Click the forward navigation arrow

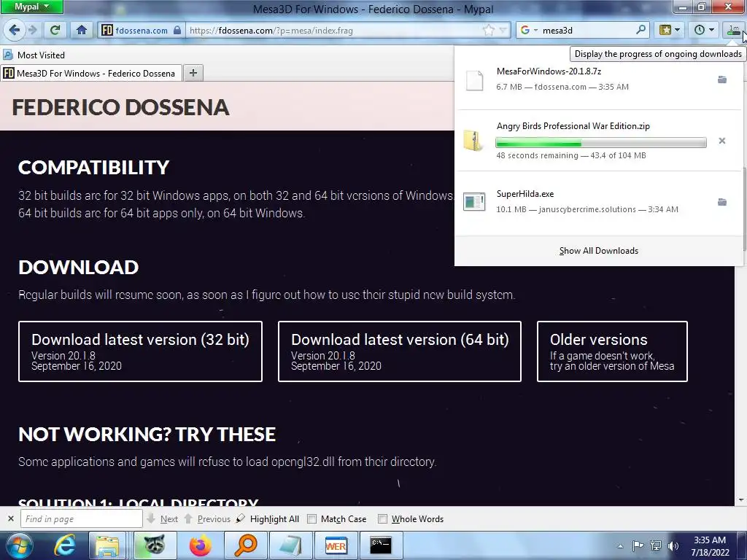click(x=33, y=30)
